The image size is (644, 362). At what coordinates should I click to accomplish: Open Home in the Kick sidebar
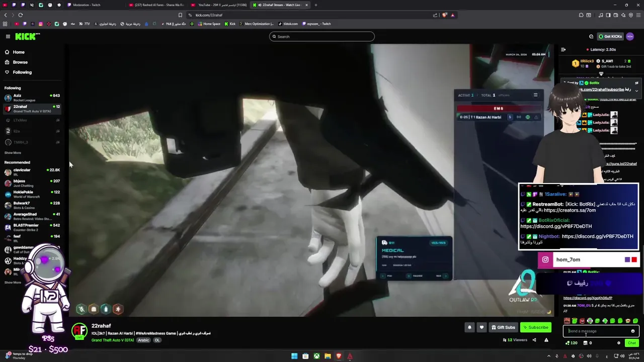(x=19, y=52)
